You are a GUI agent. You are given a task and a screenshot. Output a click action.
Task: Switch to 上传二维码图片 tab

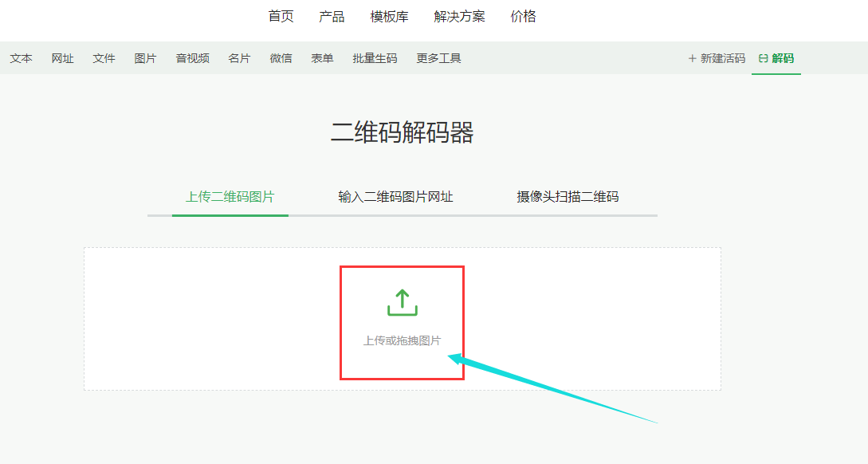click(x=230, y=197)
